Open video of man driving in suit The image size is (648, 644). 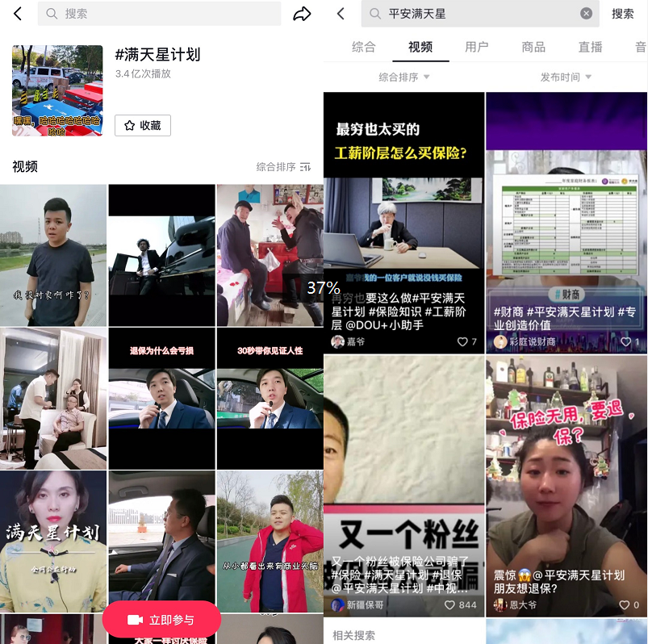pos(161,537)
